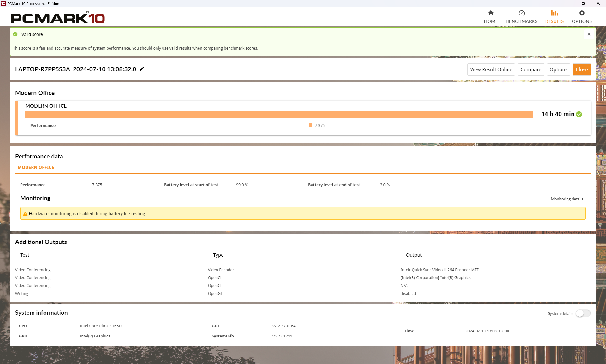Click View Result Online button
Viewport: 606px width, 364px height.
pos(491,69)
